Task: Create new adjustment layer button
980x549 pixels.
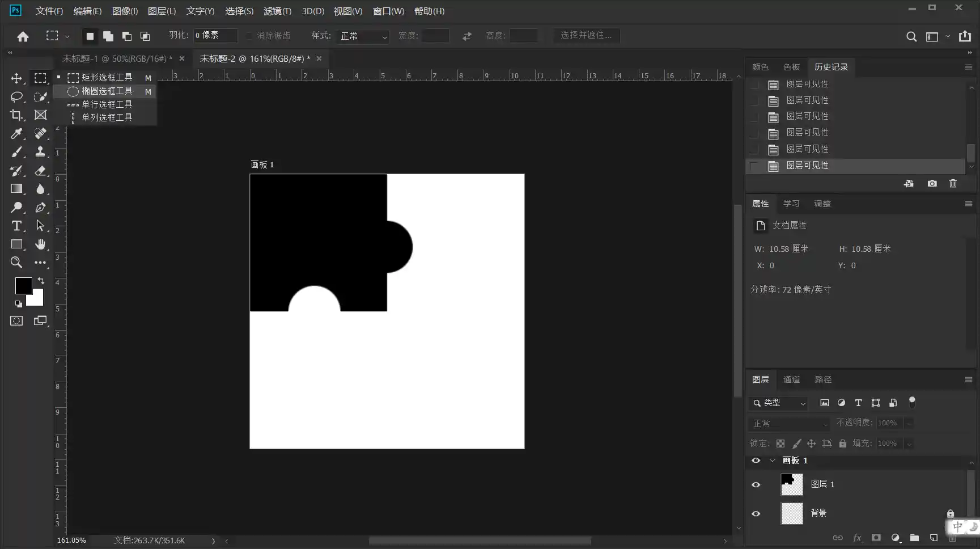Action: [x=895, y=538]
